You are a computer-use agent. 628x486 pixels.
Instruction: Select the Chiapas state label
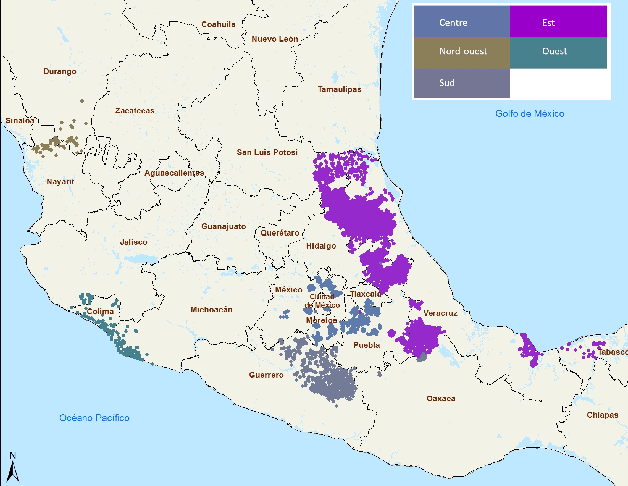click(x=602, y=415)
